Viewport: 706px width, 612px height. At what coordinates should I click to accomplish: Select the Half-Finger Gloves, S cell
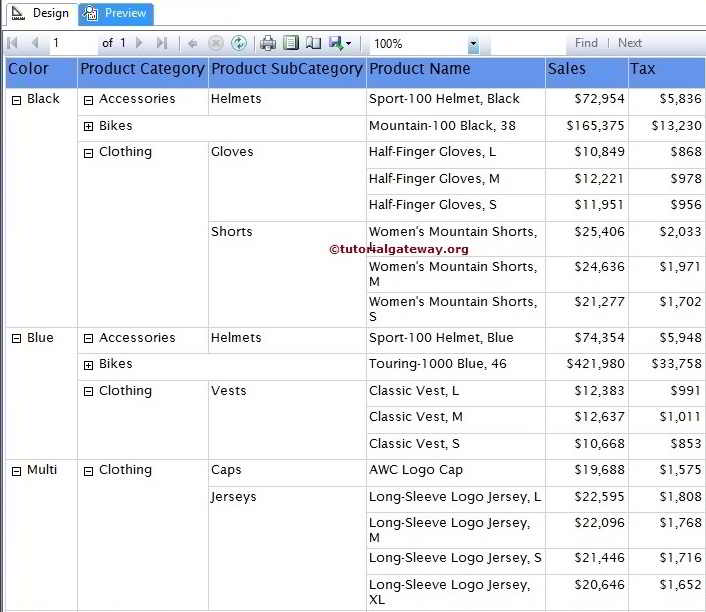[456, 208]
